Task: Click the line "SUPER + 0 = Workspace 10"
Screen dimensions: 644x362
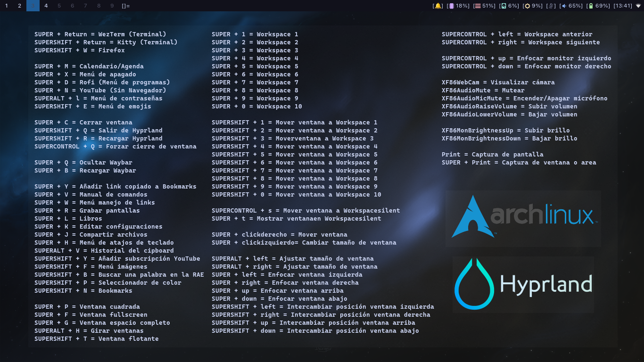Action: point(257,107)
